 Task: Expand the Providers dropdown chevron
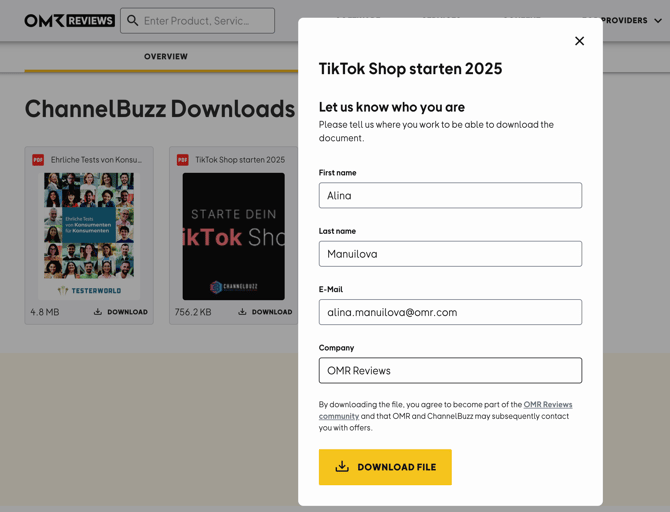tap(658, 20)
